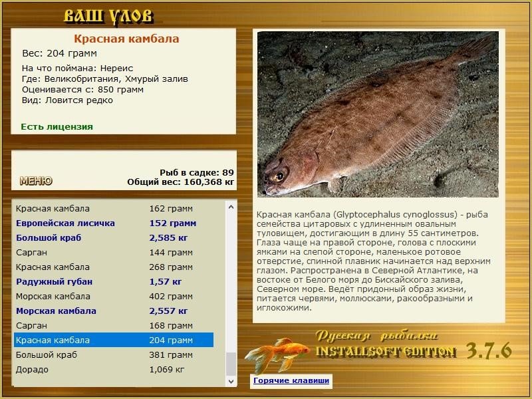Click the goldfish logo icon
This screenshot has width=532, height=399.
[x=277, y=354]
